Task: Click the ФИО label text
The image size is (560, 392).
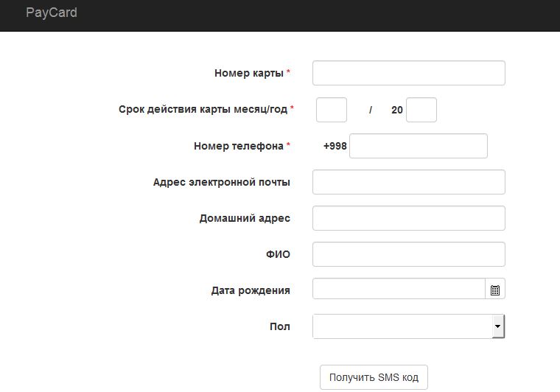Action: (278, 254)
